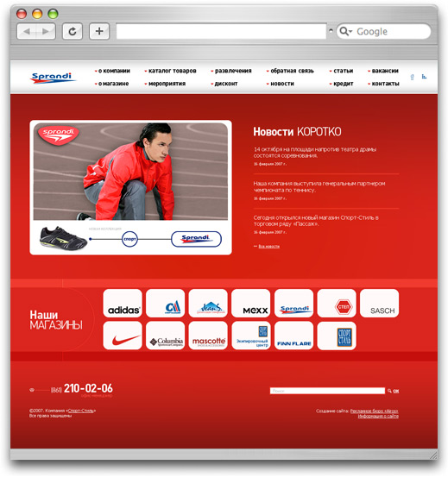Screen dimensions: 448x477
Task: Click the OK search button
Action: pos(395,391)
